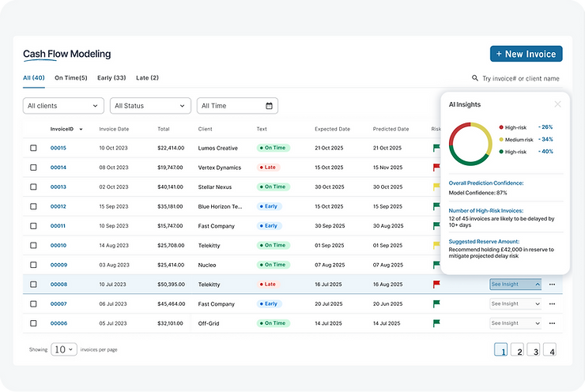Screen dimensions: 585x392
Task: Click total $50,395.00
Action: coord(171,285)
